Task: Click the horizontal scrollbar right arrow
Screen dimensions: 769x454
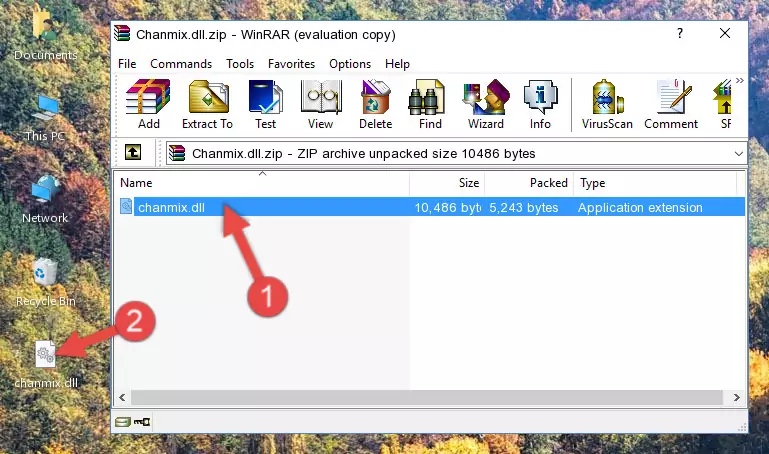Action: pos(737,397)
